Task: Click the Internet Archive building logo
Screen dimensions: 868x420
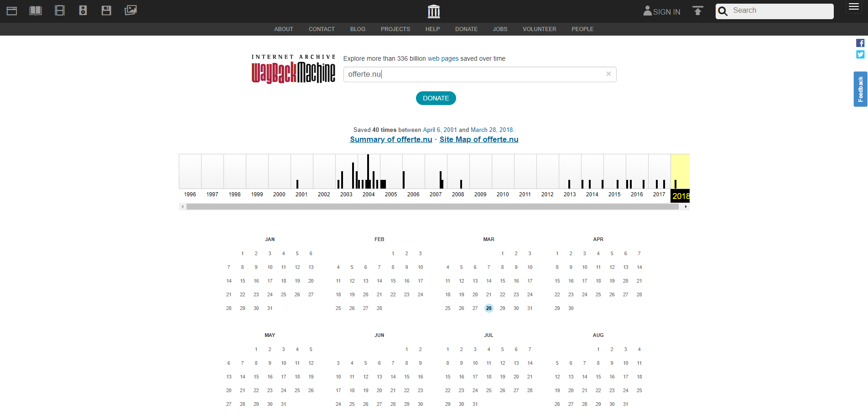Action: click(434, 11)
